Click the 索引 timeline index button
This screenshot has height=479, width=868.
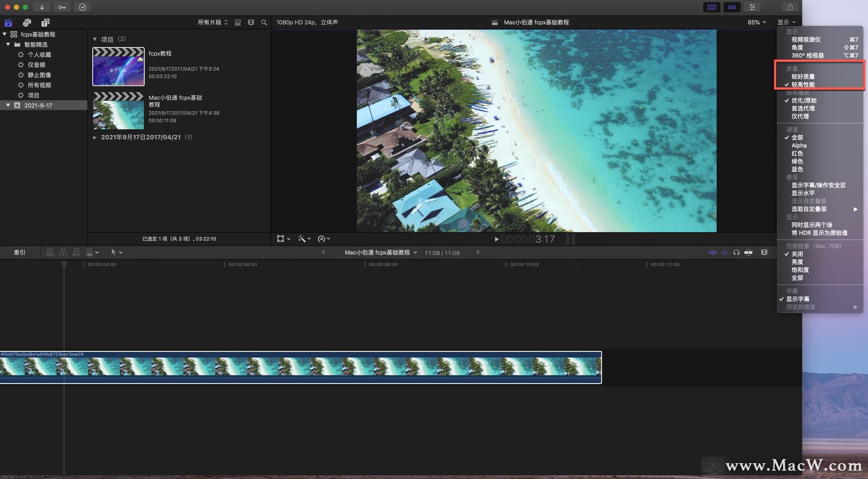pos(19,252)
